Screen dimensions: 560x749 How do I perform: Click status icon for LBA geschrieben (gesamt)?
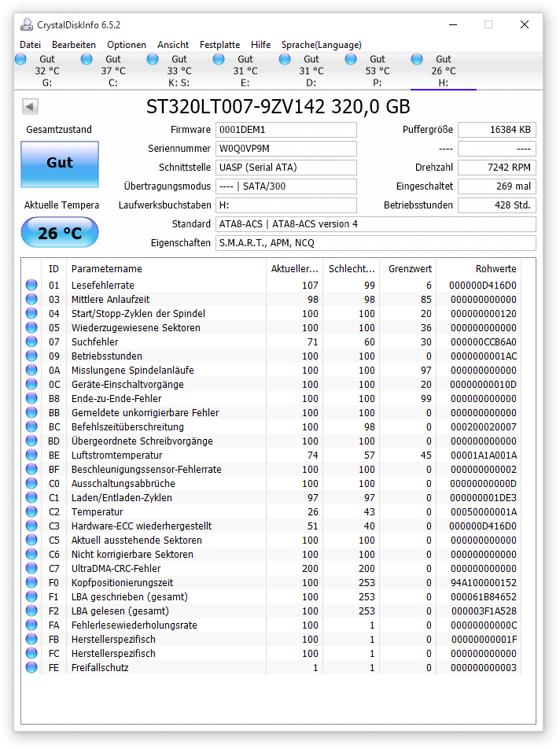coord(31,596)
